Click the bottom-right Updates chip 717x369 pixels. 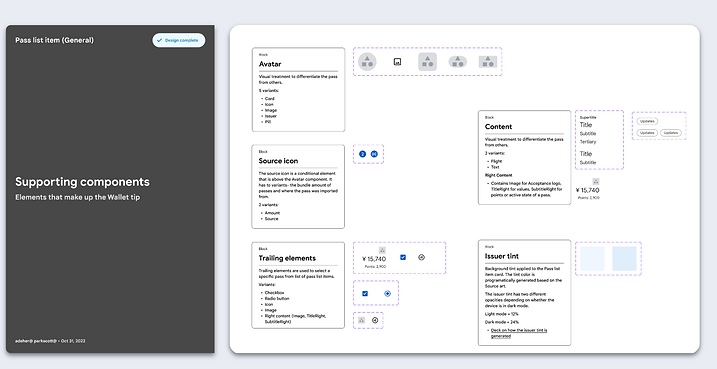tap(671, 133)
